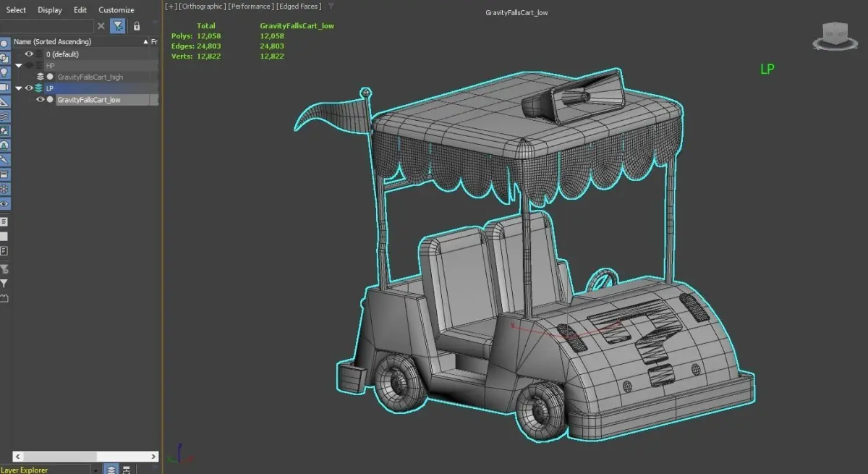Image resolution: width=868 pixels, height=474 pixels.
Task: Open the [Edged Faces] shading menu
Action: pyautogui.click(x=299, y=7)
